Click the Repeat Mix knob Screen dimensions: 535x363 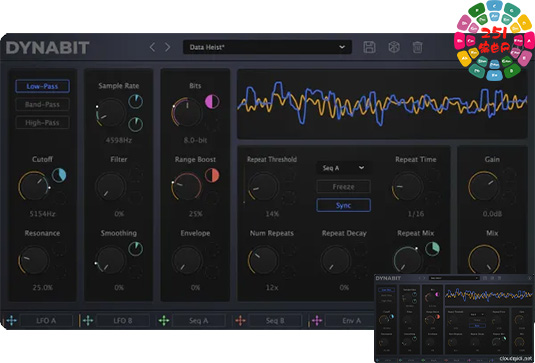[x=407, y=260]
